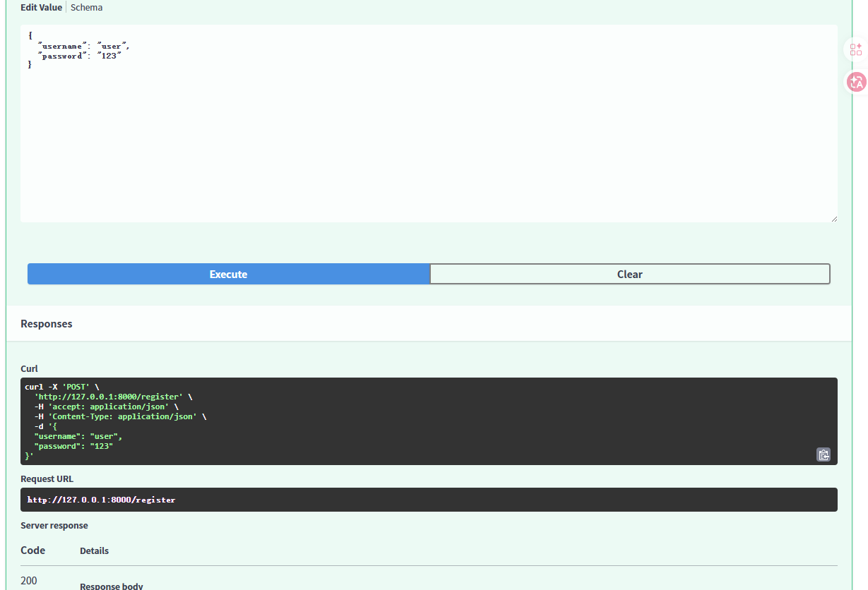
Task: Click inside the JSON request body editor
Action: (x=429, y=124)
